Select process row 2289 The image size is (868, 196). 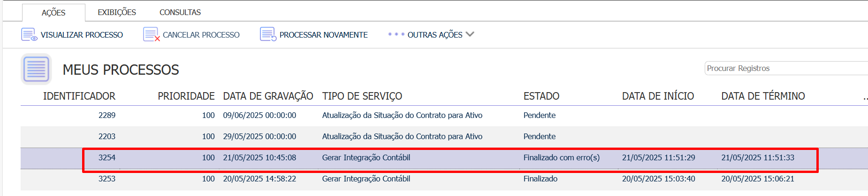pos(444,116)
